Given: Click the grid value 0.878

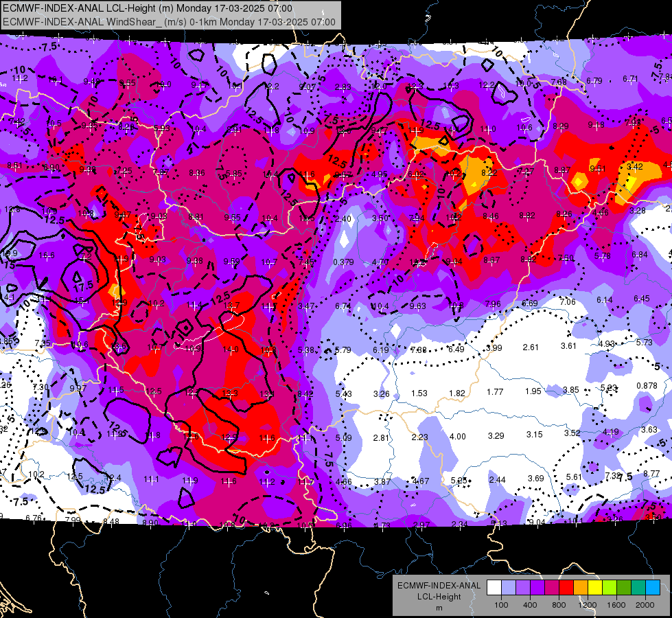Looking at the screenshot, I should click(647, 385).
